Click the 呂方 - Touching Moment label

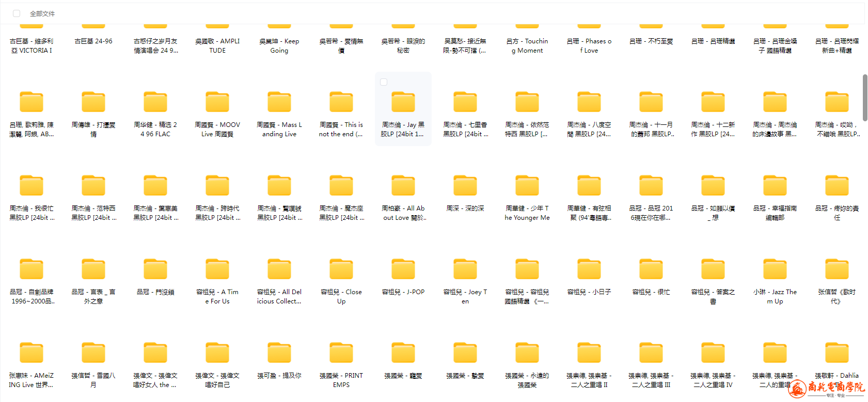click(x=527, y=46)
